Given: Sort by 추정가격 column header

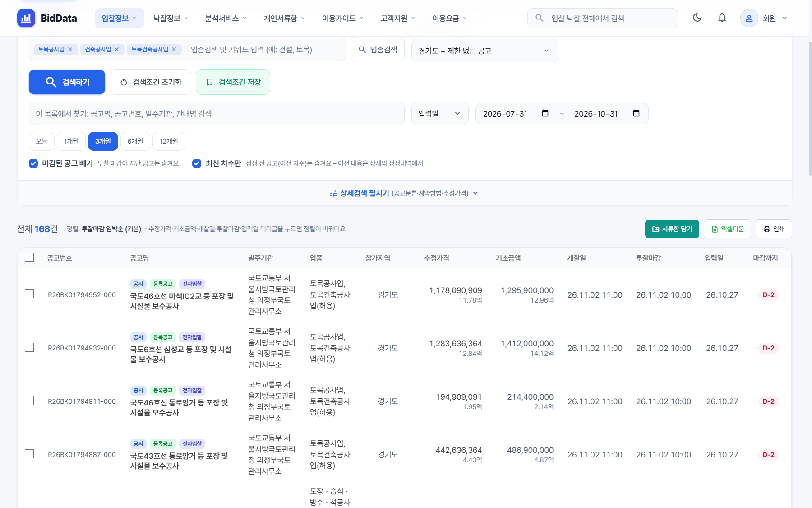Looking at the screenshot, I should tap(437, 258).
